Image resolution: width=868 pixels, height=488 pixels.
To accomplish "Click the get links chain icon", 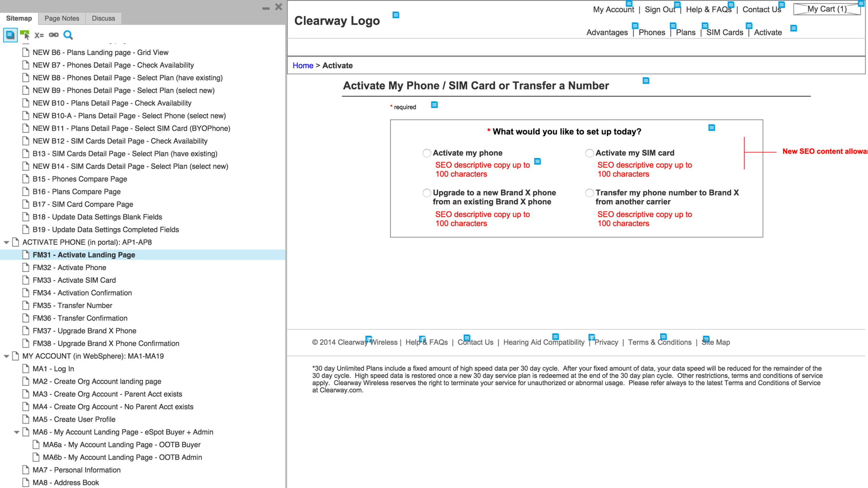I will [53, 35].
